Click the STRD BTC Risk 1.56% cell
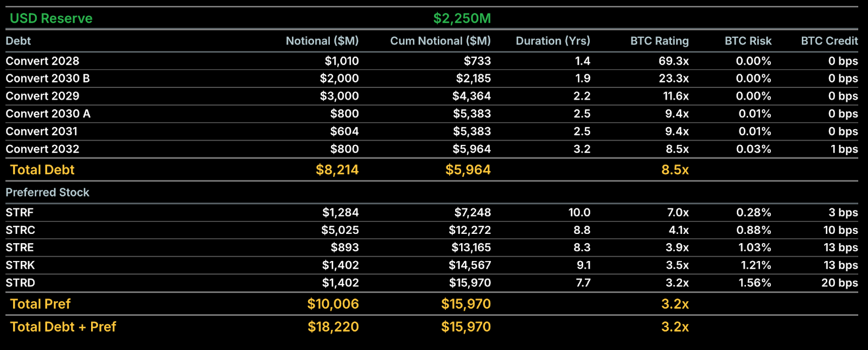 tap(755, 283)
